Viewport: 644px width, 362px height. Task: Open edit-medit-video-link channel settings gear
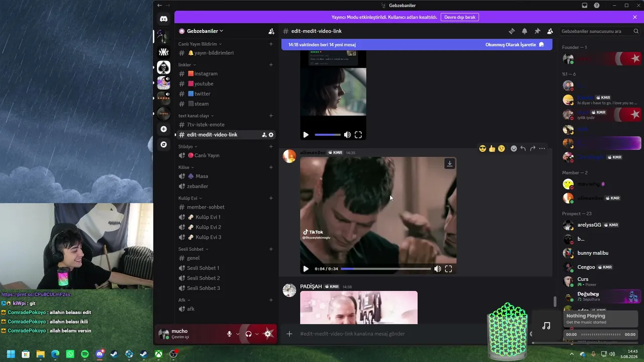(271, 135)
